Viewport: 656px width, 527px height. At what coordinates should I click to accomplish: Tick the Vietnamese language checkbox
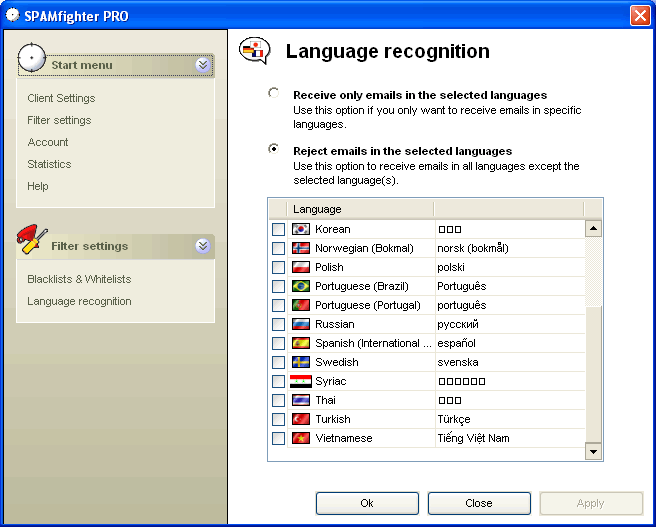click(x=279, y=438)
